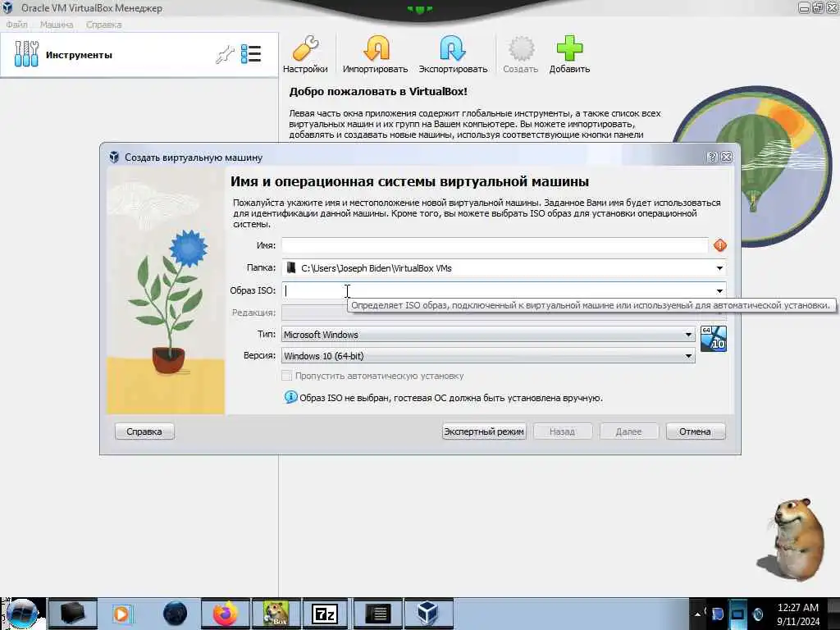Select the Инструменты tools icon in sidebar
The width and height of the screenshot is (840, 630).
[26, 54]
